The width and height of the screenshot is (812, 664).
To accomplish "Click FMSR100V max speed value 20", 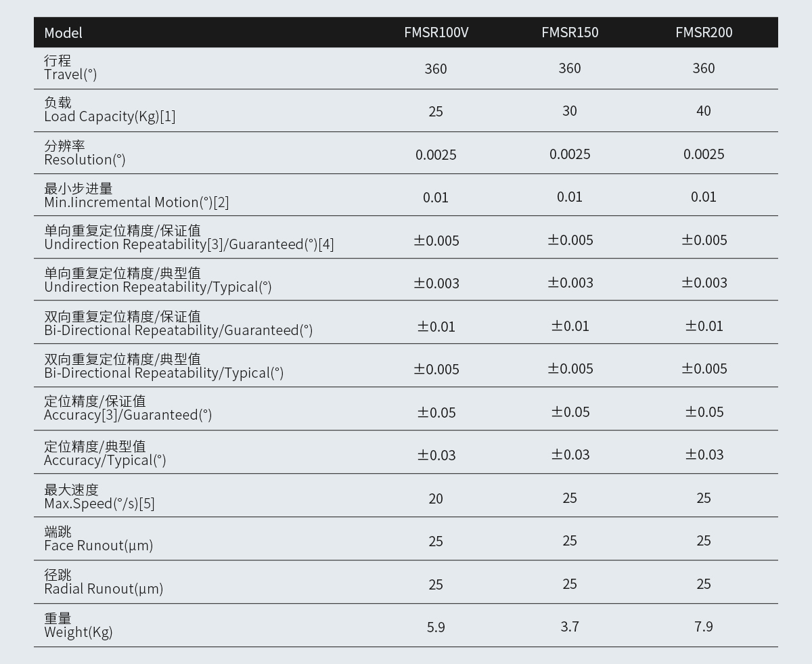I will 436,499.
